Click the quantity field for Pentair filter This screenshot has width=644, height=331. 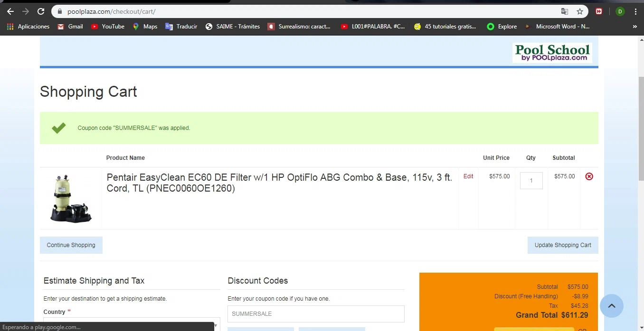point(531,181)
